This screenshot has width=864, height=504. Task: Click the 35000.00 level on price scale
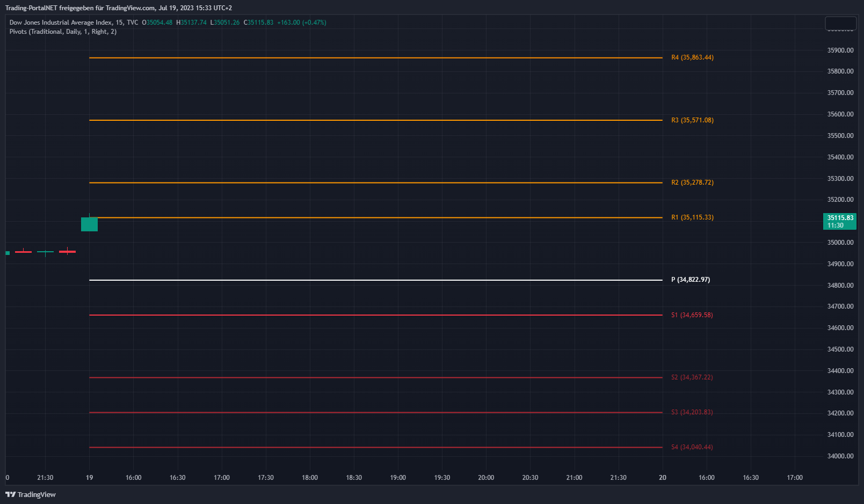(x=840, y=243)
